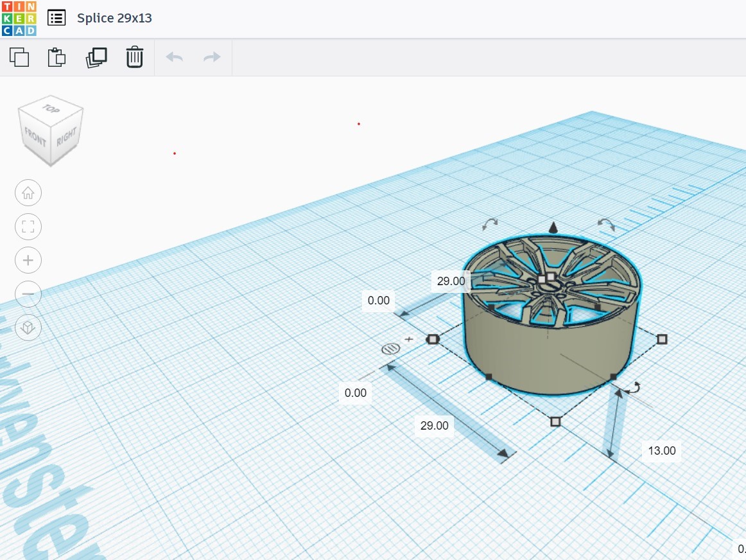Select the FRONT face of the view cube
746x560 pixels.
pyautogui.click(x=35, y=137)
